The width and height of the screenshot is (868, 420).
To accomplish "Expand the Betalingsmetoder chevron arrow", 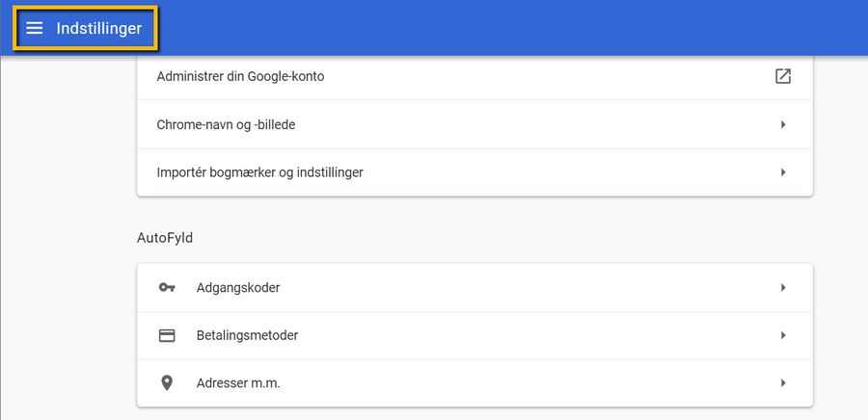I will 783,335.
